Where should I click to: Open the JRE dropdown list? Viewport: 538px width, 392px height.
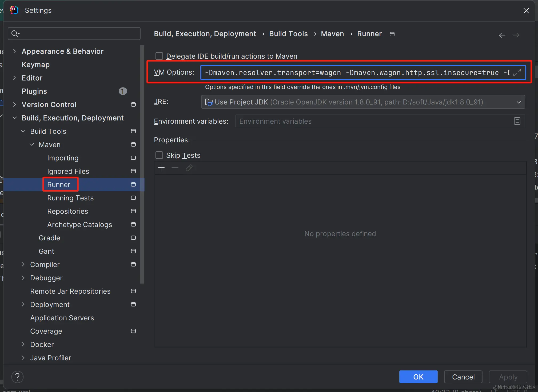tap(519, 102)
